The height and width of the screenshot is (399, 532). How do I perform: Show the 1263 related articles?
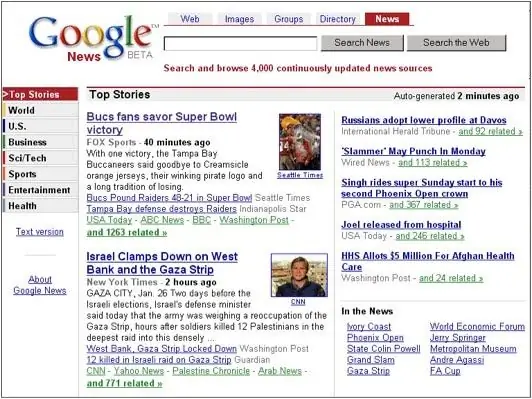(x=127, y=232)
